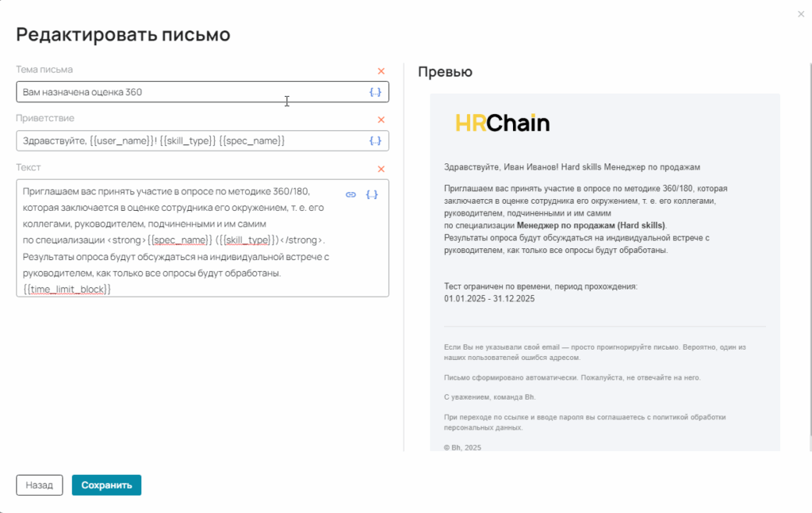Click red X above the subject field
Image resolution: width=812 pixels, height=513 pixels.
pyautogui.click(x=381, y=71)
